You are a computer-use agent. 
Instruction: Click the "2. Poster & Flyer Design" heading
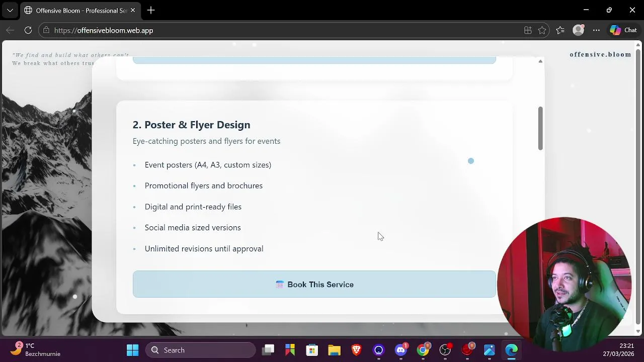[191, 125]
